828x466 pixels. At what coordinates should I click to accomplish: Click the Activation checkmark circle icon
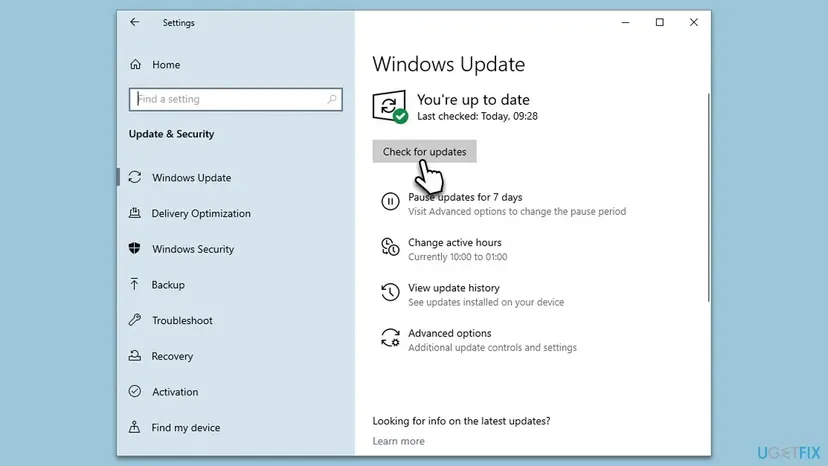pos(135,391)
